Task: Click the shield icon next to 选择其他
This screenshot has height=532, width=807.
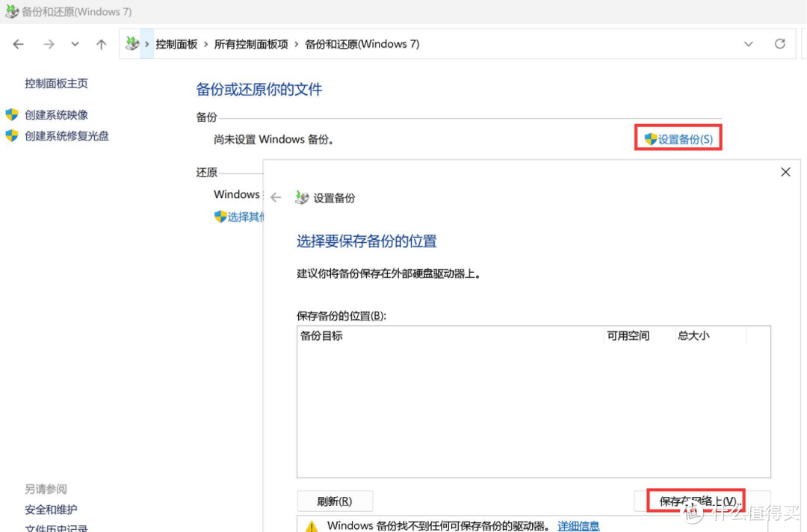Action: click(218, 217)
